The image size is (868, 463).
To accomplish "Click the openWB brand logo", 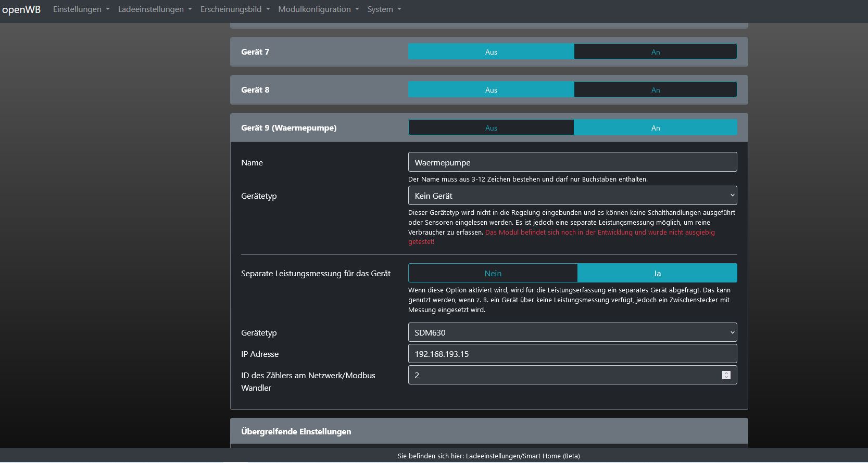I will [x=21, y=10].
